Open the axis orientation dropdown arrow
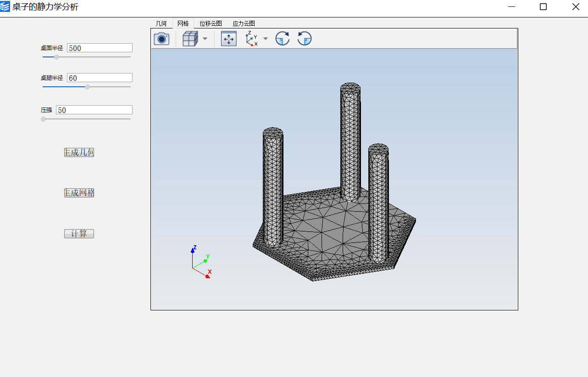 266,39
